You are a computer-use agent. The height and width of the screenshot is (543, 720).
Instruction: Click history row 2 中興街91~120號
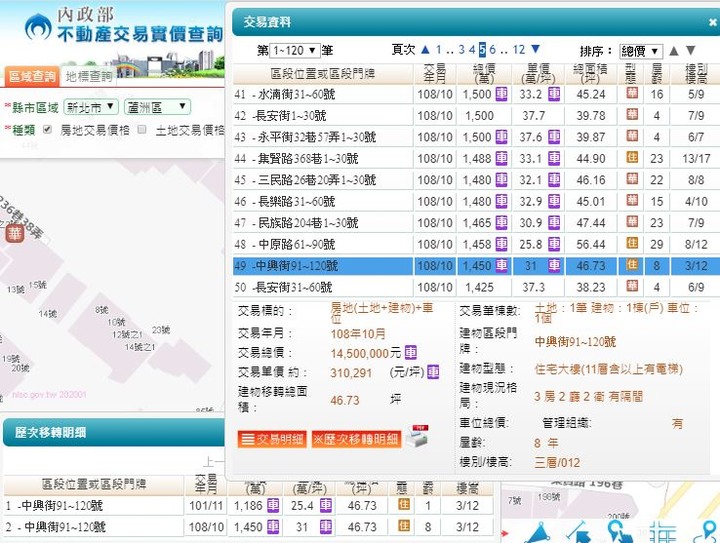tap(248, 527)
